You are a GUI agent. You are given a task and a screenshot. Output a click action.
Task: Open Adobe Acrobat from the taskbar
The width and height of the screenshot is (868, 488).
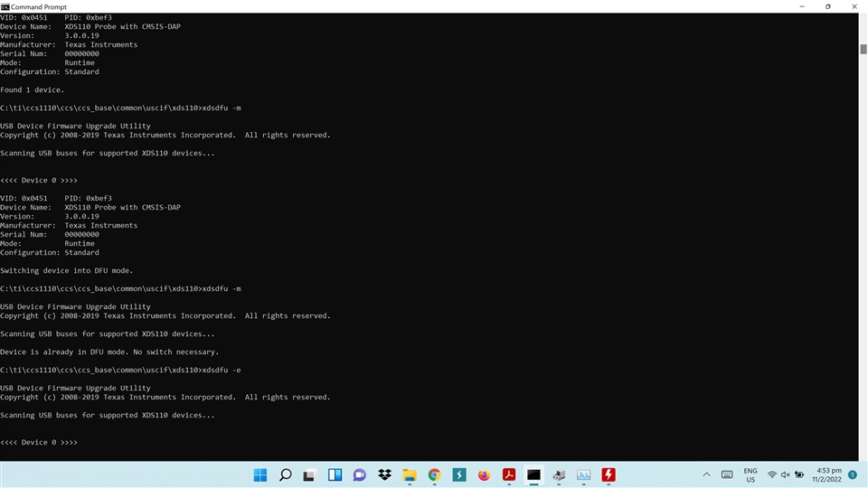coord(509,474)
